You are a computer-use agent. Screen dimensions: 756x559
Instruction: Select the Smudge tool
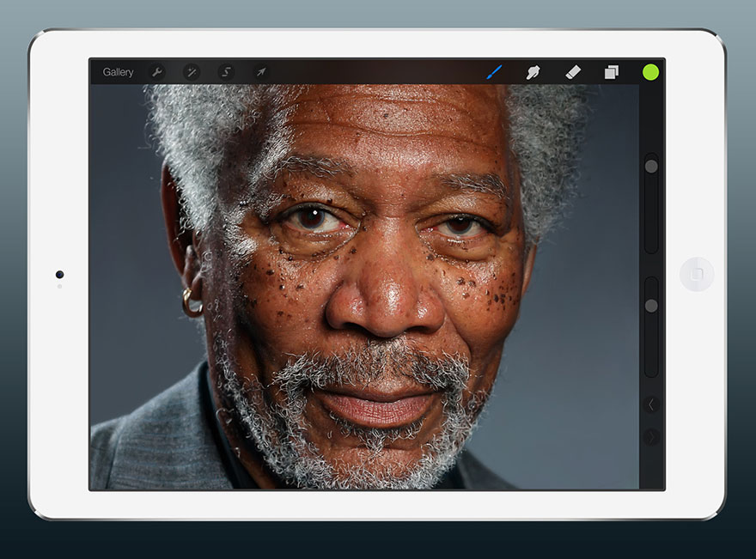click(533, 72)
